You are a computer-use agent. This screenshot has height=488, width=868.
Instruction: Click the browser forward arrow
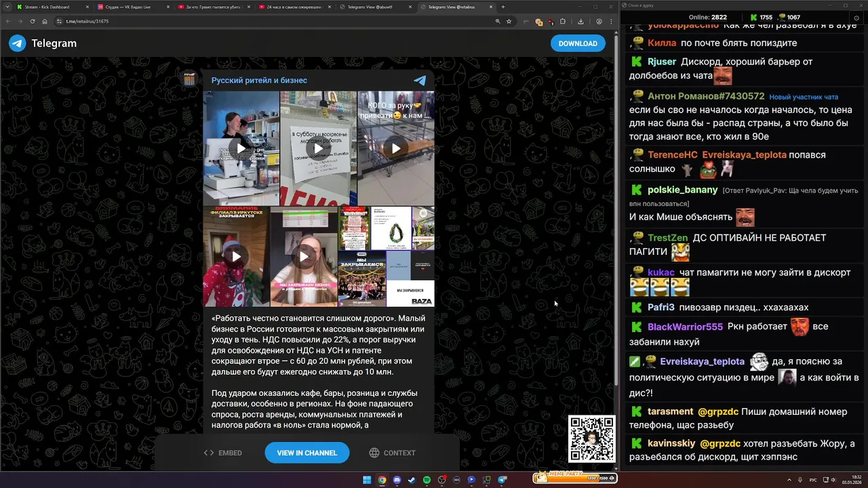pos(20,21)
